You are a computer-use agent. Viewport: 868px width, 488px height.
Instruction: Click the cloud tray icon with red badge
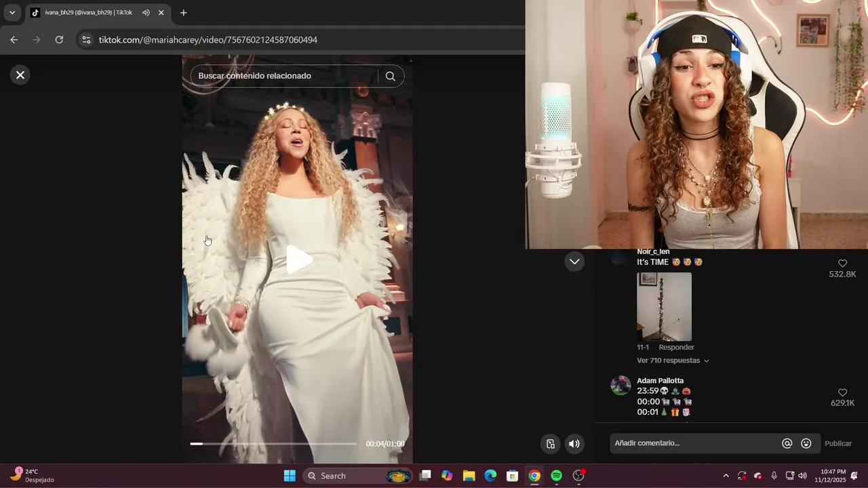click(758, 476)
